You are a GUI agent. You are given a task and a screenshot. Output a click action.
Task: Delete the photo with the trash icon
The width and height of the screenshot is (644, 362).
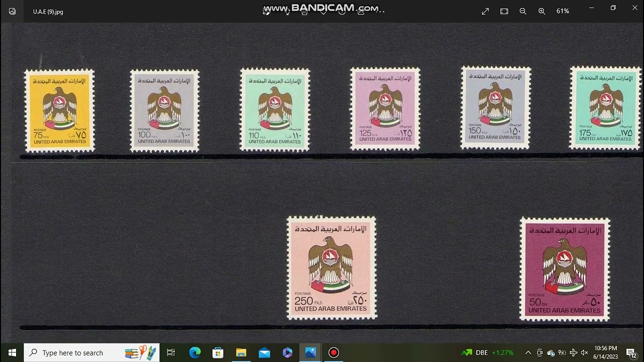304,11
